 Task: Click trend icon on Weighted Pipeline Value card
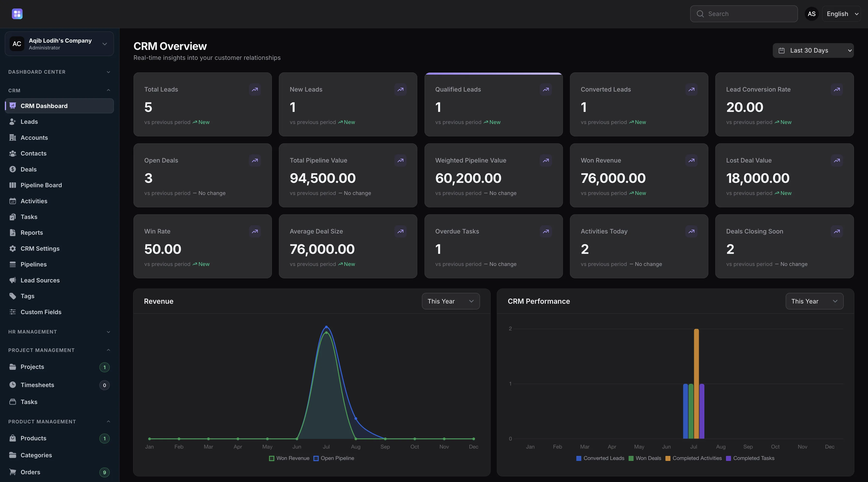tap(546, 161)
